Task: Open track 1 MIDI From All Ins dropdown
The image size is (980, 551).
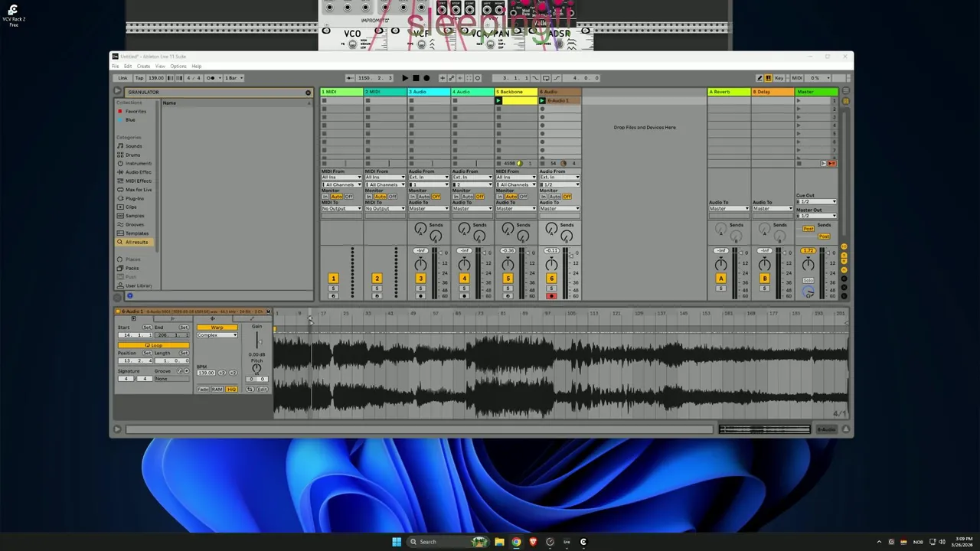Action: point(341,178)
